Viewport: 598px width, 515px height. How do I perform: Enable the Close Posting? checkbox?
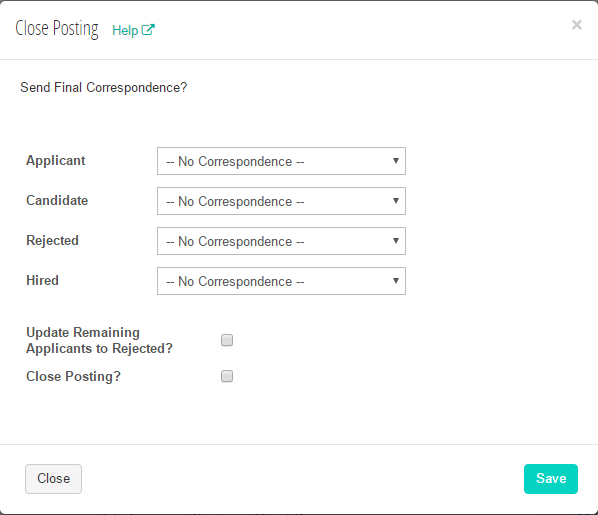[x=227, y=376]
